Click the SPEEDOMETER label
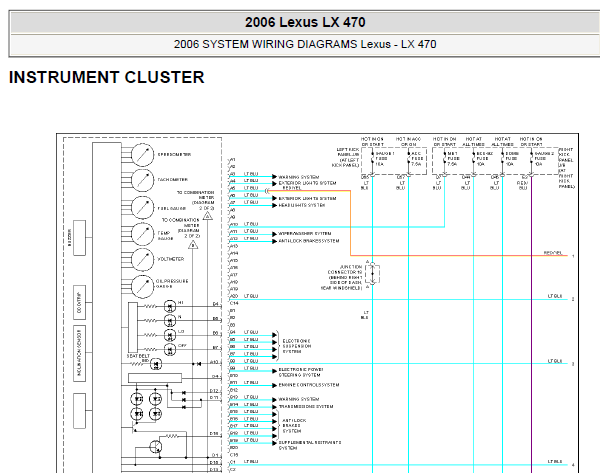The width and height of the screenshot is (600, 473). pos(174,155)
